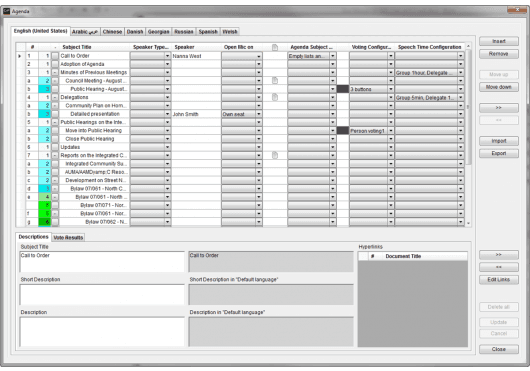Select the speaker cell John Smith

pyautogui.click(x=196, y=114)
